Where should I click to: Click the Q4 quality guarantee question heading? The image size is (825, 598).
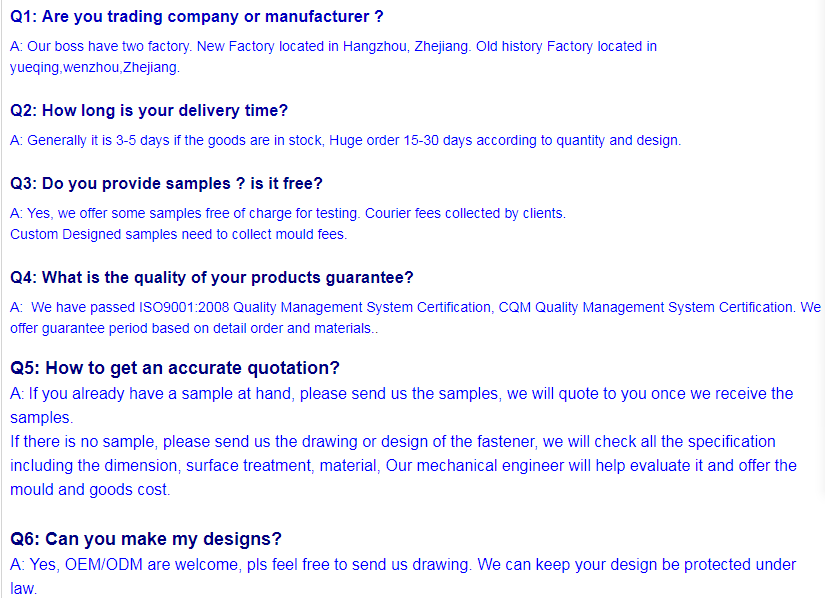(x=212, y=278)
